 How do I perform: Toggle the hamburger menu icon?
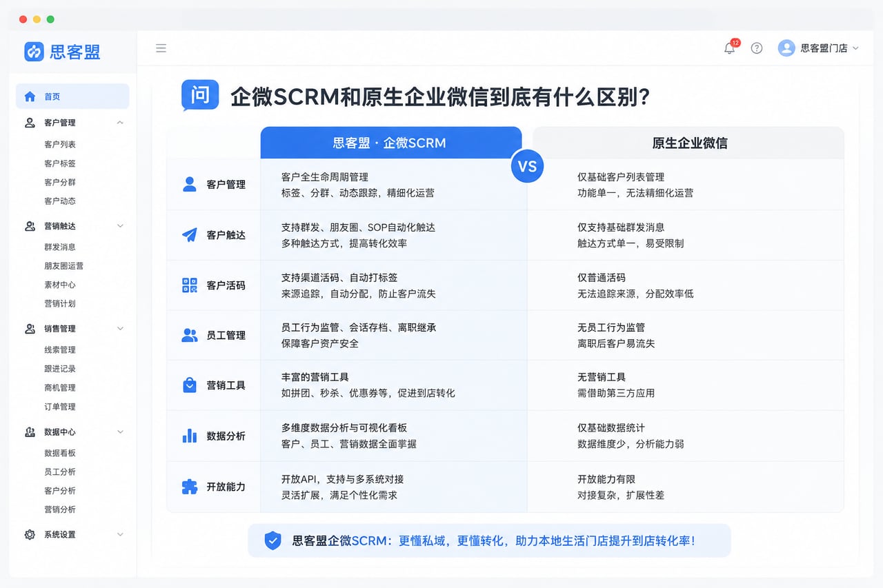tap(161, 48)
